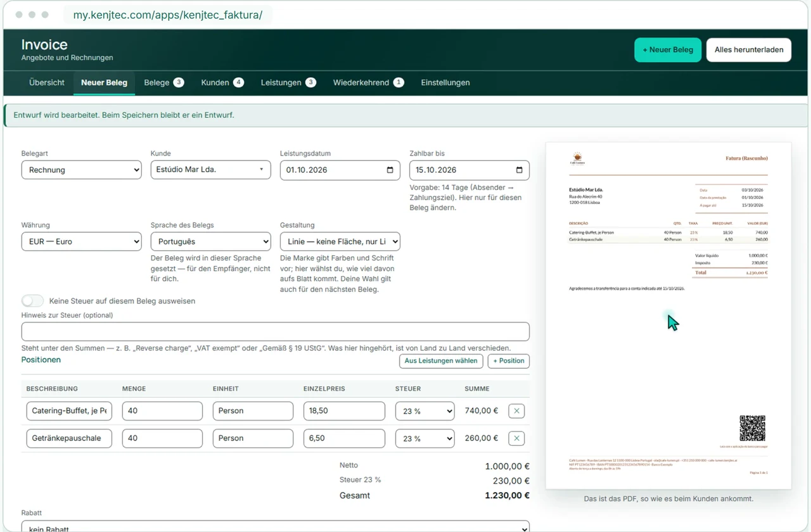
Task: Remove the Catering-Buffet position row
Action: (516, 411)
